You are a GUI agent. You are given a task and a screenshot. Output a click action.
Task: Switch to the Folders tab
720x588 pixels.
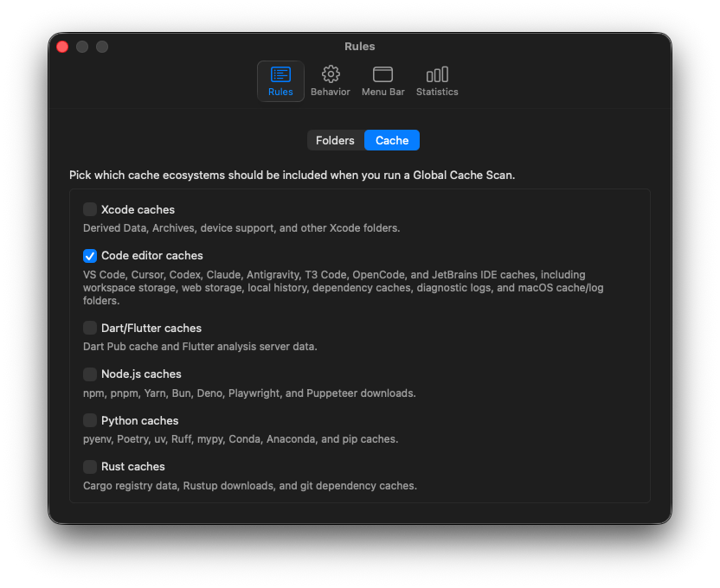coord(335,140)
